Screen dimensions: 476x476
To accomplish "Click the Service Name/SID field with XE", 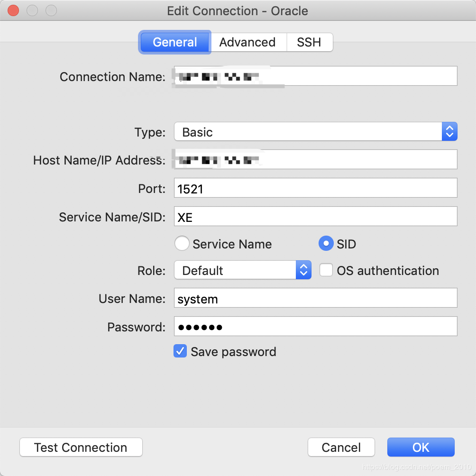I will tap(315, 217).
